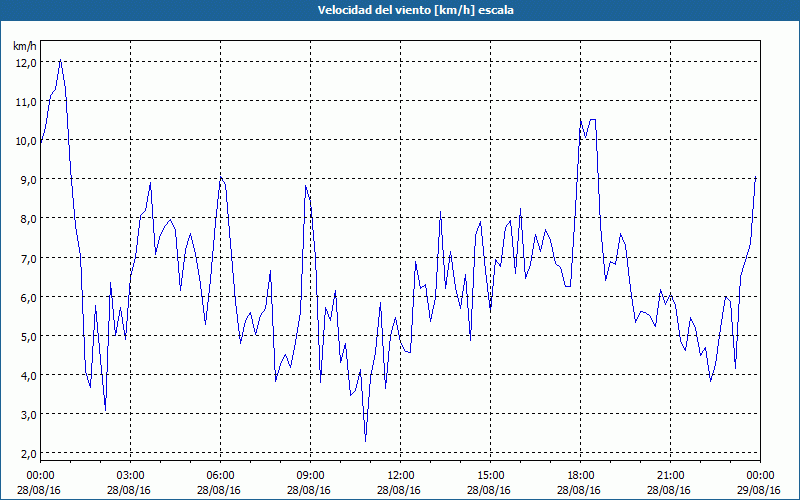The image size is (800, 500).
Task: Click the '2,0' y-axis label
Action: click(x=29, y=454)
